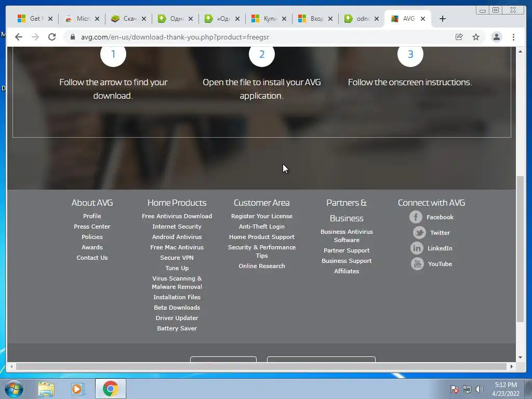
Task: Open the Partner Support link
Action: (x=347, y=250)
